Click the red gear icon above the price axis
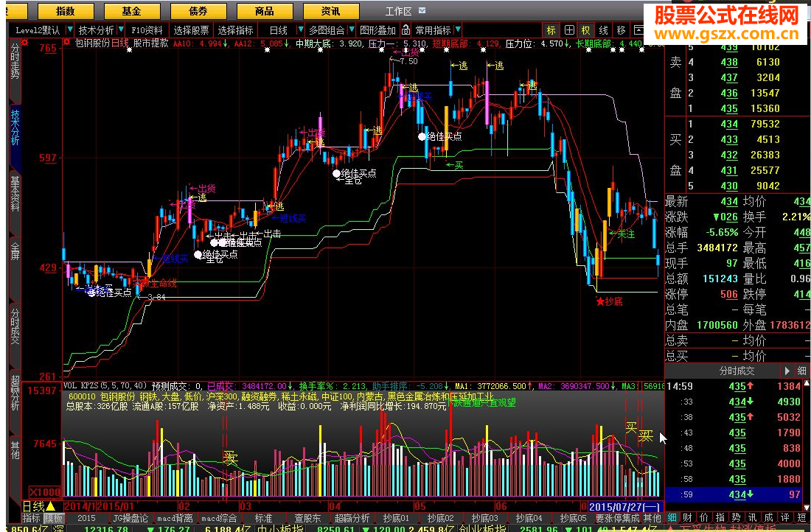Viewport: 811px width, 532px height. tap(25, 43)
